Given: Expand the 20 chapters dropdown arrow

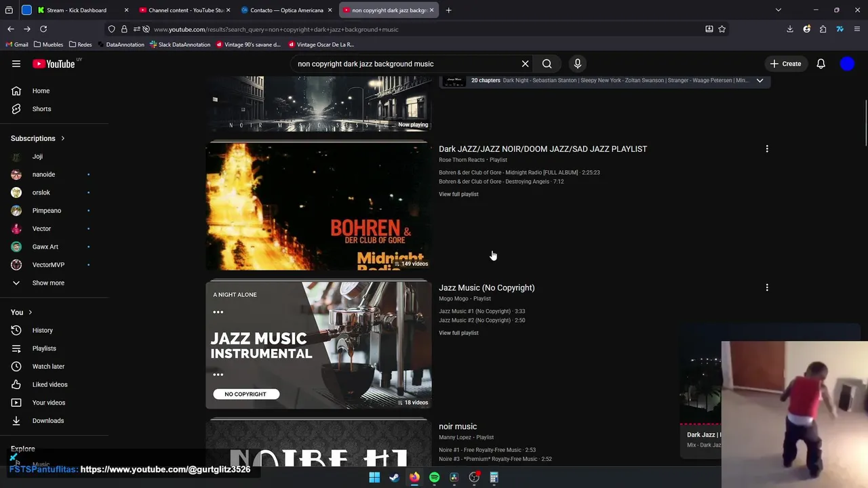Looking at the screenshot, I should (759, 80).
